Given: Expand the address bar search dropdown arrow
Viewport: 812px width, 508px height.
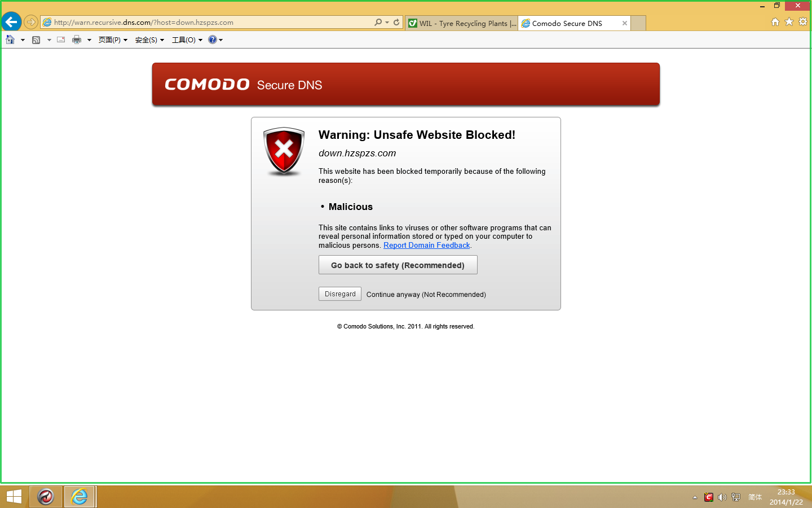Looking at the screenshot, I should [x=387, y=23].
